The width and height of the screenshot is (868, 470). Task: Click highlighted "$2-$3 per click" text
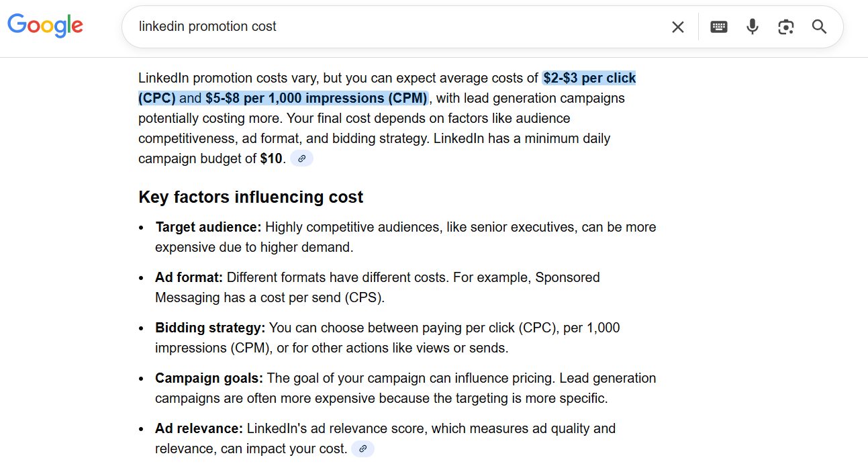tap(589, 78)
